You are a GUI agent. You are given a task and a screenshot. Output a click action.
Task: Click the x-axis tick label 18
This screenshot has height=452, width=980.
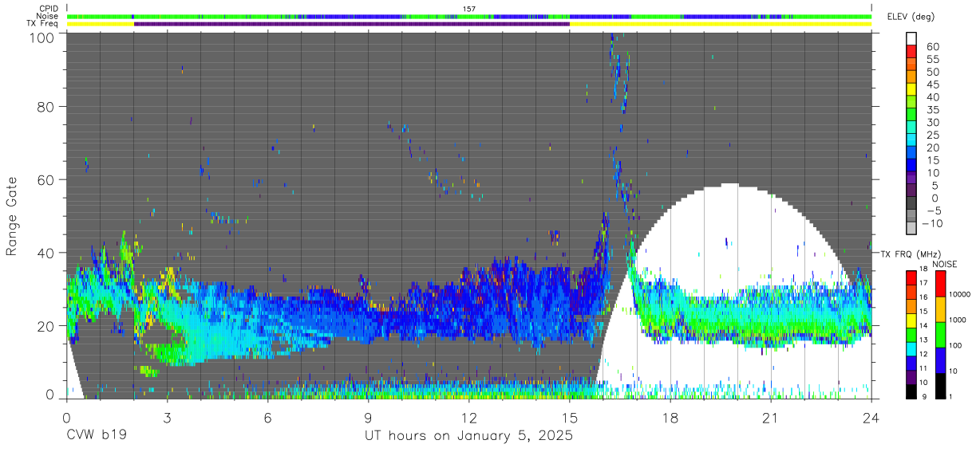670,418
